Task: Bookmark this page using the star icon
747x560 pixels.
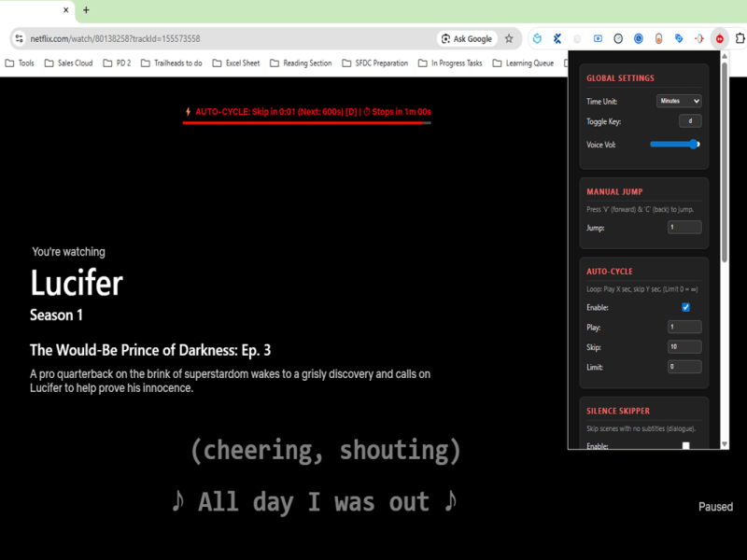Action: pyautogui.click(x=509, y=38)
